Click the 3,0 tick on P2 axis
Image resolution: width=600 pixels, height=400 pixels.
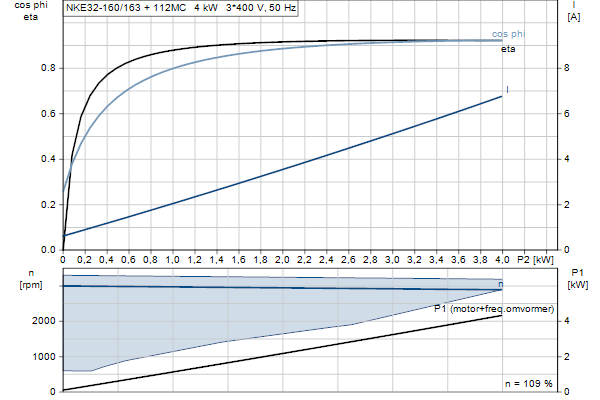tap(392, 260)
